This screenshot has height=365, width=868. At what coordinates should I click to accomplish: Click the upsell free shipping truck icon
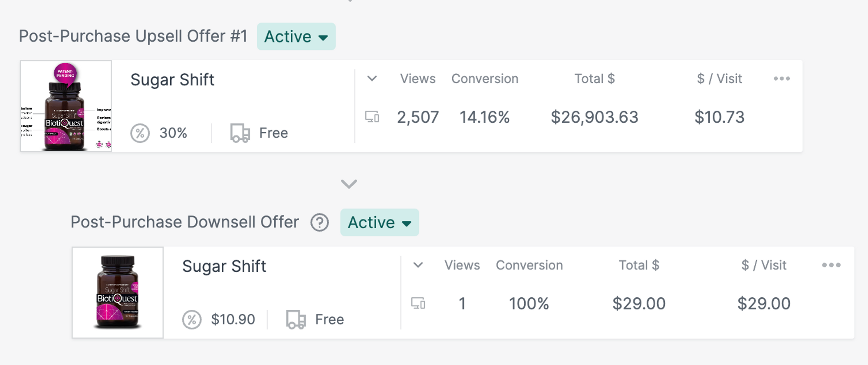coord(240,133)
